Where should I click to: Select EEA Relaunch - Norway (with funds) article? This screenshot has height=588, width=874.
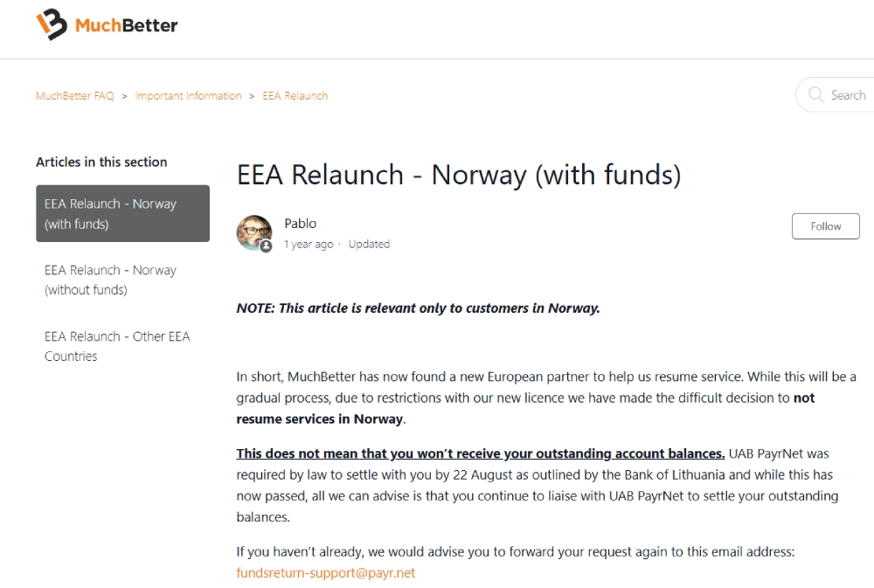[122, 214]
